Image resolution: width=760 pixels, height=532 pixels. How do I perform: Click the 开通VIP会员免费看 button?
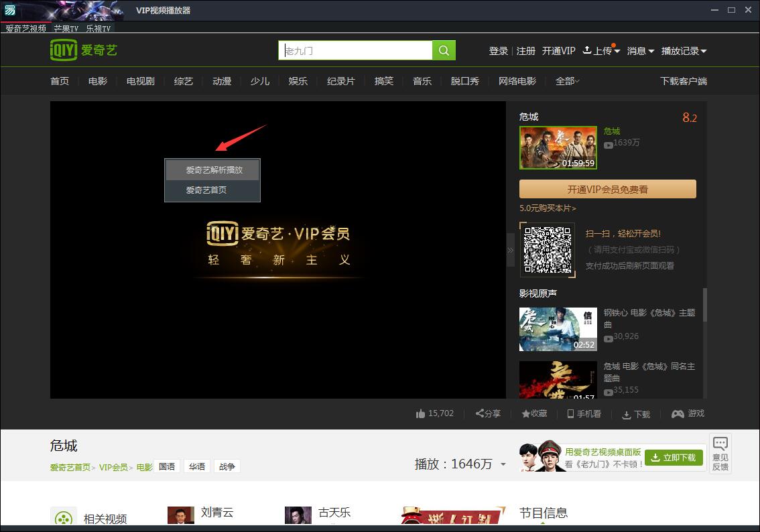click(608, 189)
